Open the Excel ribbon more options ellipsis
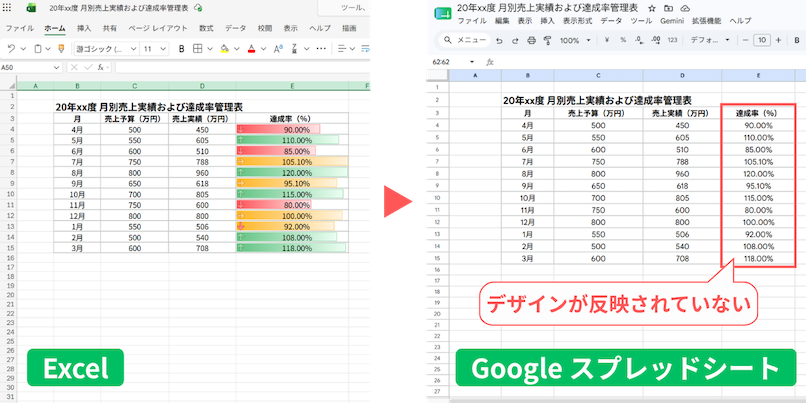 click(321, 49)
